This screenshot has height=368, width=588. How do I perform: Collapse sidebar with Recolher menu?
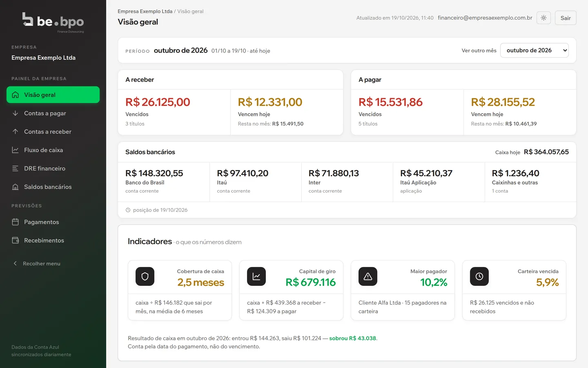pos(53,263)
